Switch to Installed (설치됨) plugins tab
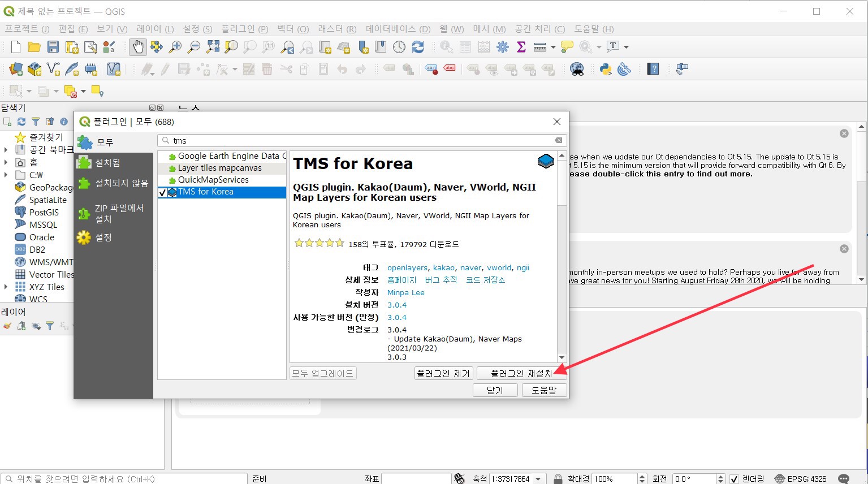This screenshot has width=868, height=484. coord(114,163)
